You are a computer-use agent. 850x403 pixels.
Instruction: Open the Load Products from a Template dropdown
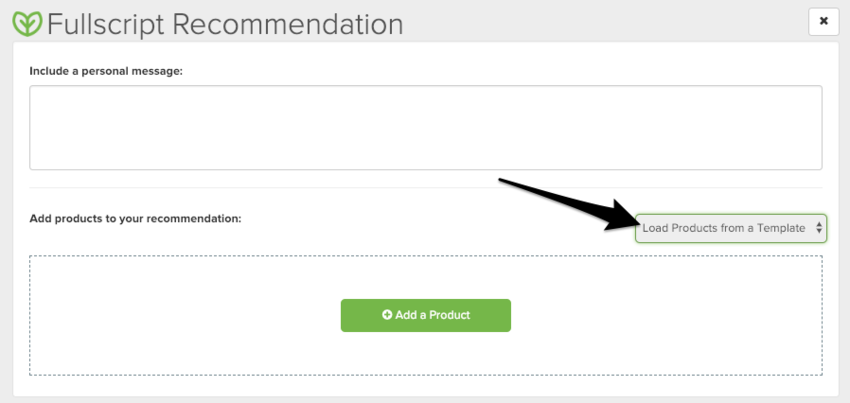tap(731, 228)
